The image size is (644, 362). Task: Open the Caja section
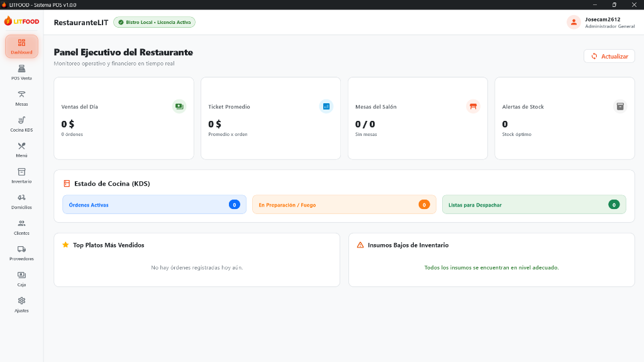(21, 280)
